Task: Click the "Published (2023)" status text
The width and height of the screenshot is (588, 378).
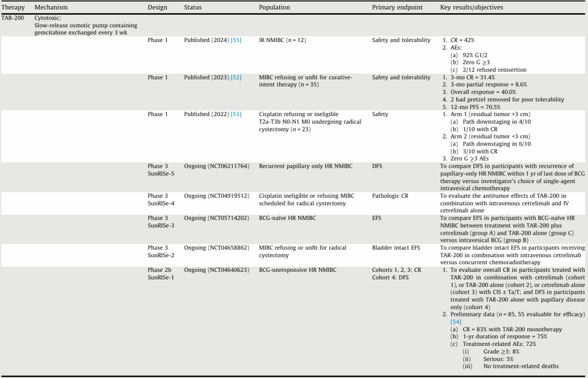Action: [207, 77]
